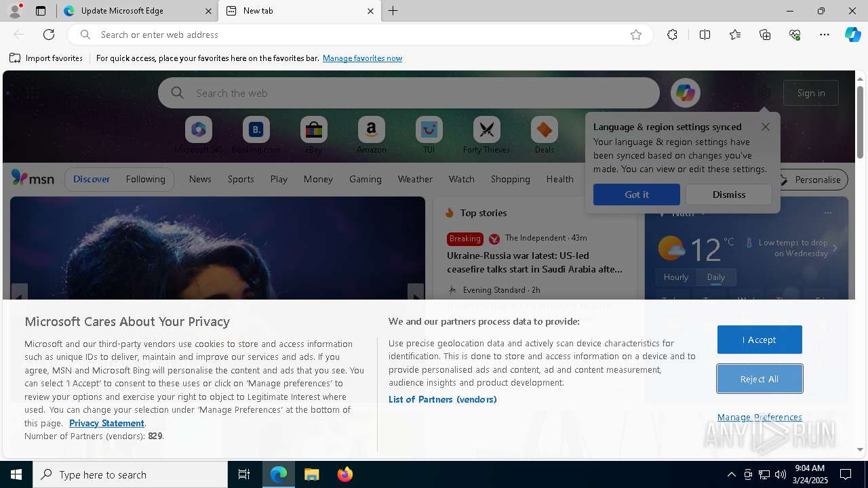This screenshot has height=488, width=868.
Task: Open List of Partners (vendors) link
Action: tap(442, 399)
